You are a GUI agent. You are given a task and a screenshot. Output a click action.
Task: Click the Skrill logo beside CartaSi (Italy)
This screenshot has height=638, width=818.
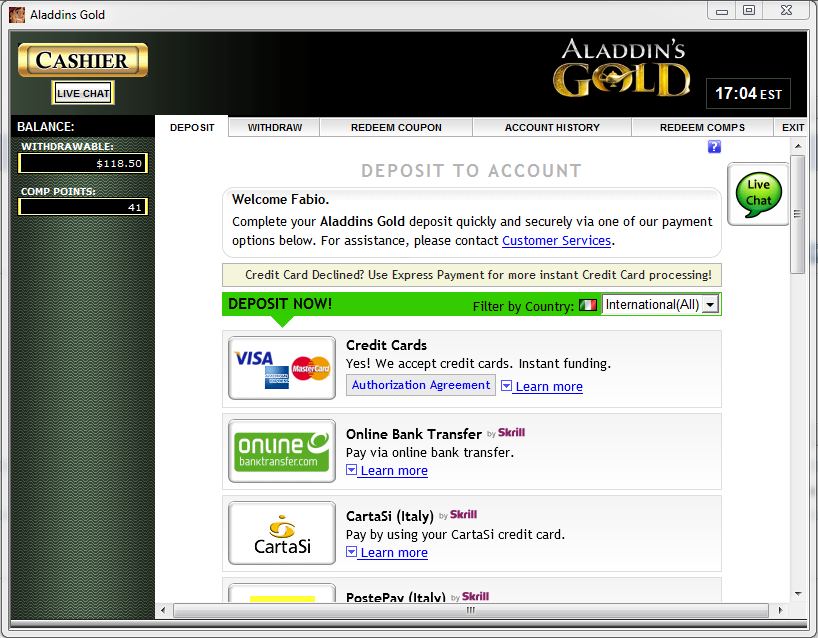[463, 514]
